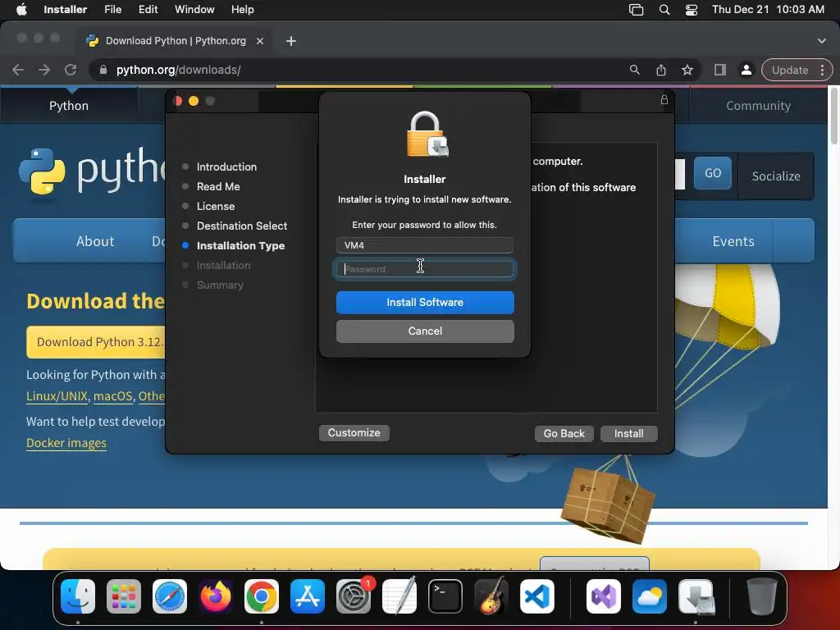
Task: Open Finder from the dock
Action: pyautogui.click(x=78, y=596)
